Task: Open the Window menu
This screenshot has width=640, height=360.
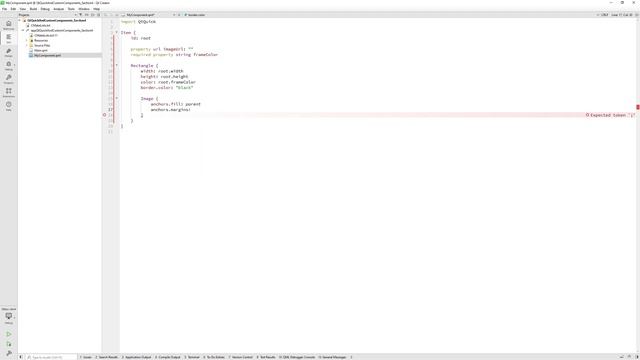Action: tap(84, 9)
